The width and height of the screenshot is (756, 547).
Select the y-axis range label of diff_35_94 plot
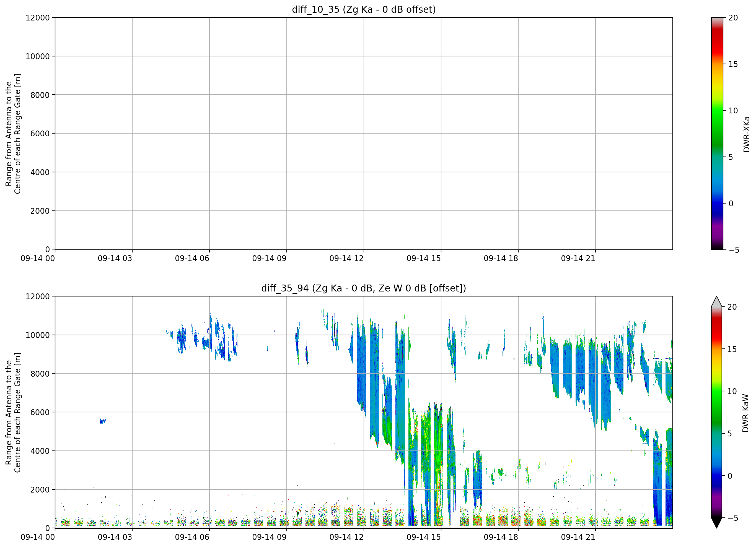tap(13, 412)
